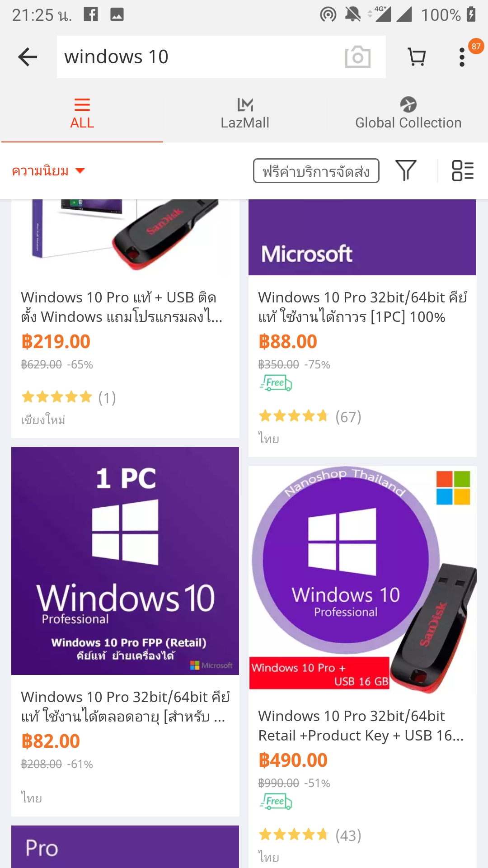
Task: Tap the five-star rating with 67 reviews
Action: (310, 416)
